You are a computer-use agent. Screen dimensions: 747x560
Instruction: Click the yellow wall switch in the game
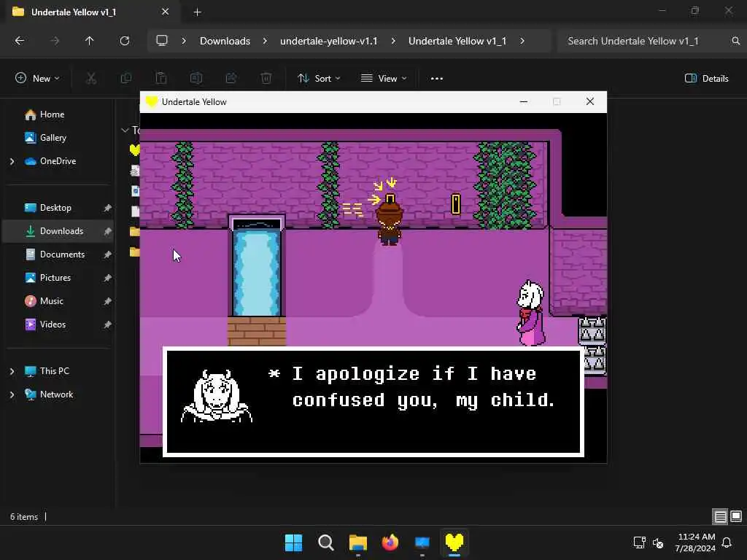(456, 204)
